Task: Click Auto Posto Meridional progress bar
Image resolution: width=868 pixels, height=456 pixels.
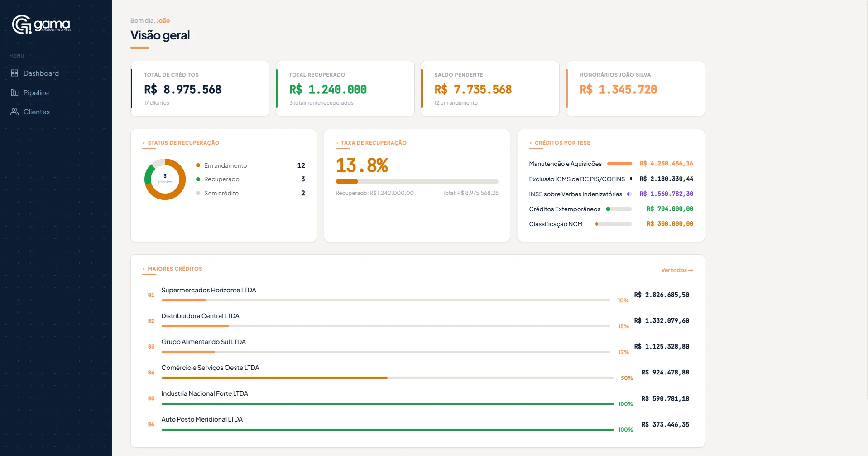Action: [x=388, y=429]
